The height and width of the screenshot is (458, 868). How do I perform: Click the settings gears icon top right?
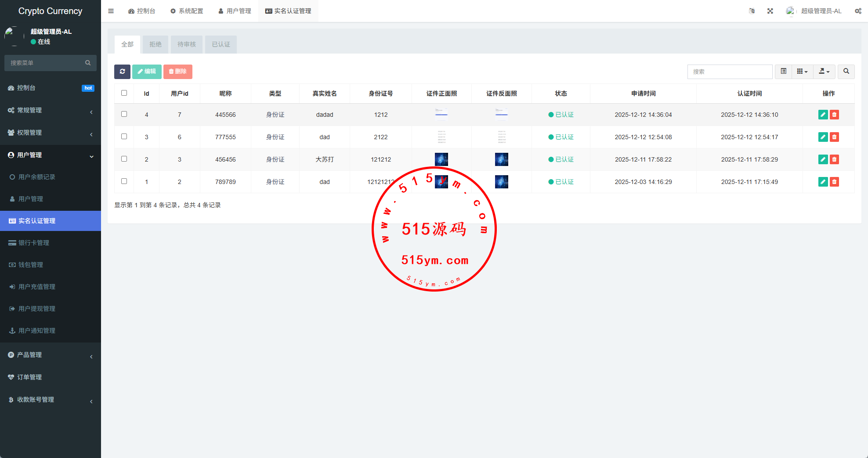pos(857,11)
